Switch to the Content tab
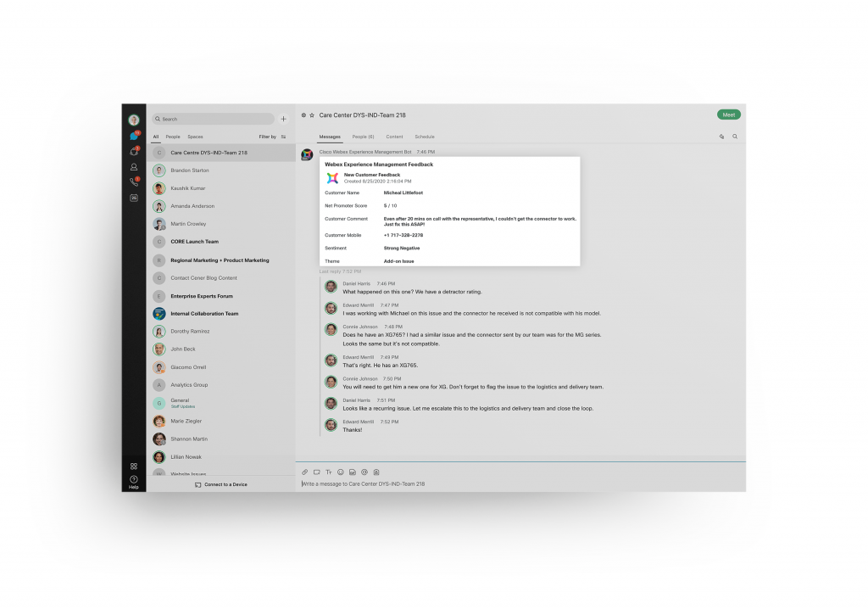This screenshot has height=609, width=868. 394,137
